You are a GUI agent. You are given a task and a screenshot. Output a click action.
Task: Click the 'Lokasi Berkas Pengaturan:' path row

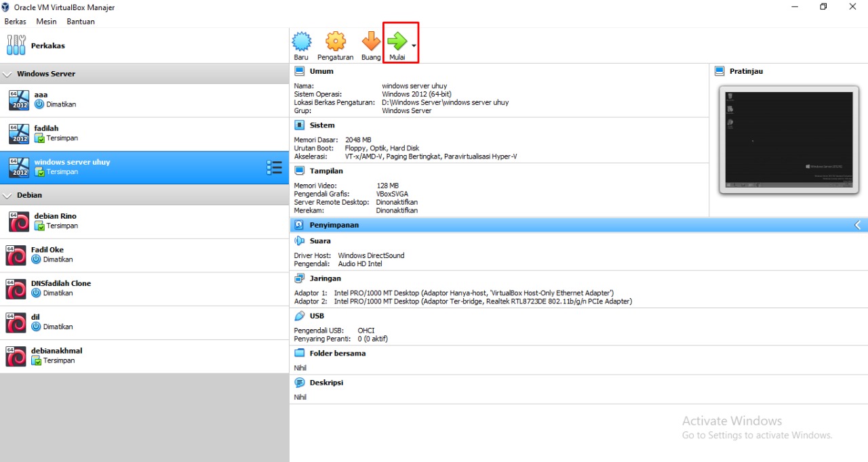click(x=401, y=103)
